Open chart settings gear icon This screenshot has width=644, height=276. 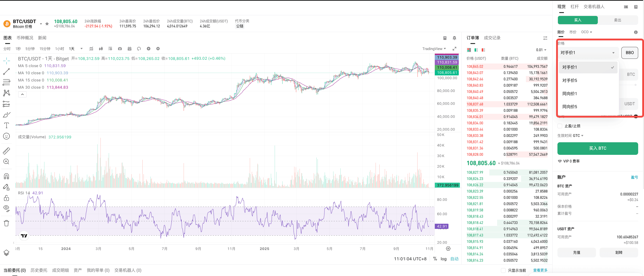coord(158,49)
